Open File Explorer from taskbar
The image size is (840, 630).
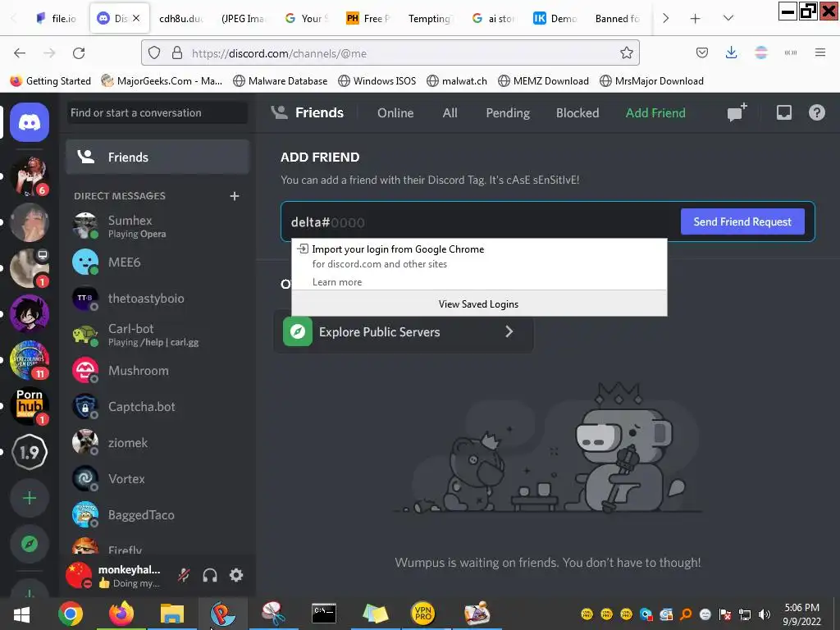pyautogui.click(x=172, y=614)
